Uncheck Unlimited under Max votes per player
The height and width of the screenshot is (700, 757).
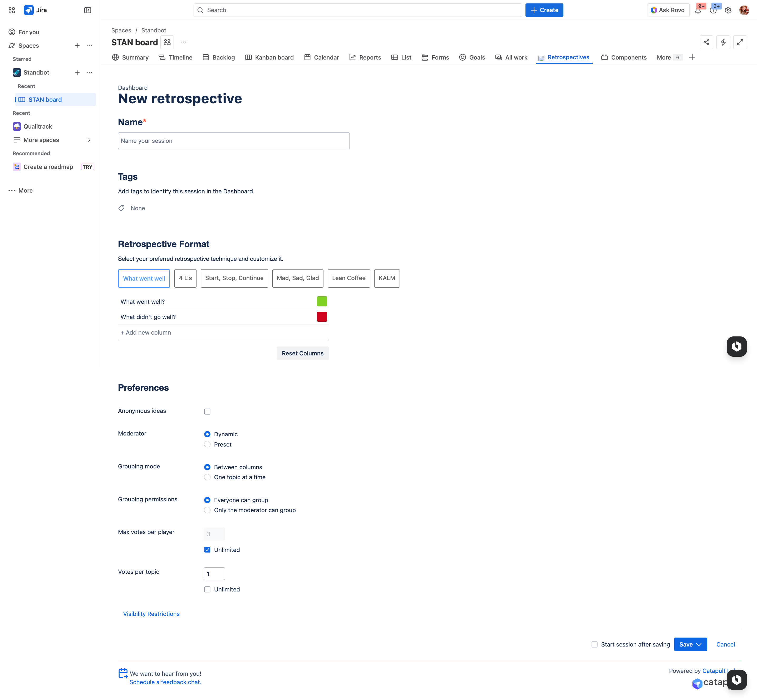coord(207,549)
